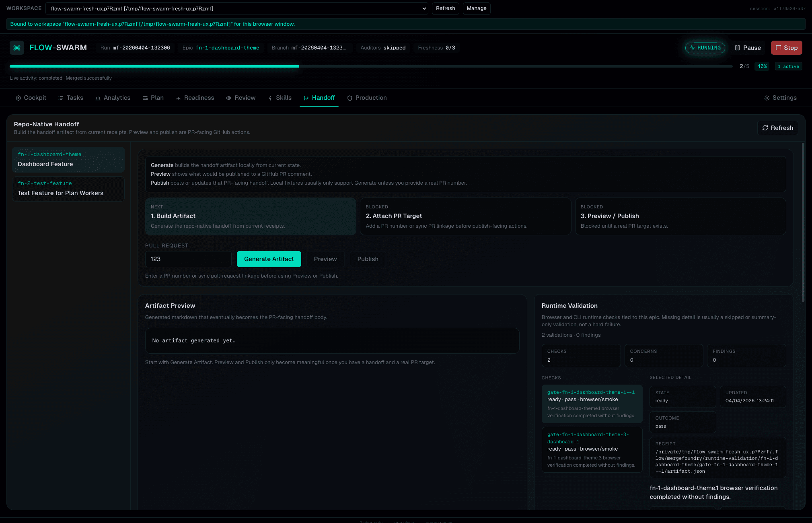
Task: Switch to the Cockpit tab
Action: tap(31, 98)
